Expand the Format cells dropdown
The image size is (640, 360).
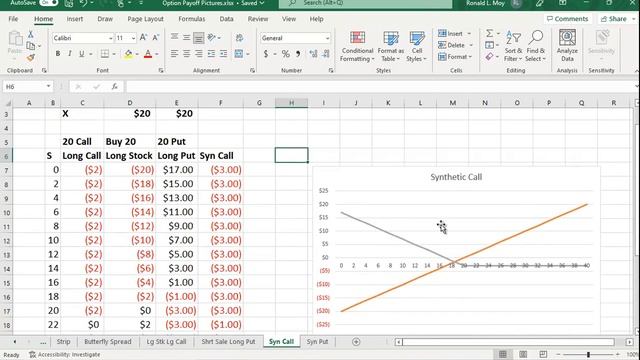(x=470, y=57)
